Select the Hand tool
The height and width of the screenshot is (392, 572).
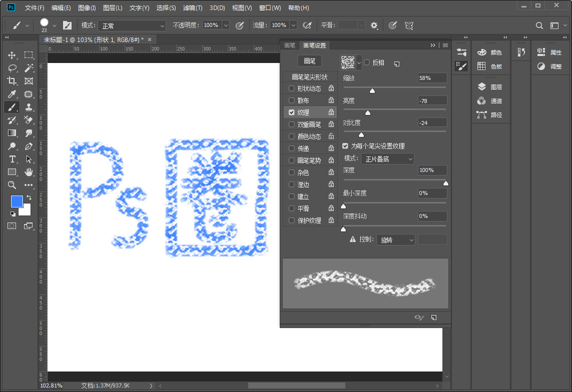(29, 172)
